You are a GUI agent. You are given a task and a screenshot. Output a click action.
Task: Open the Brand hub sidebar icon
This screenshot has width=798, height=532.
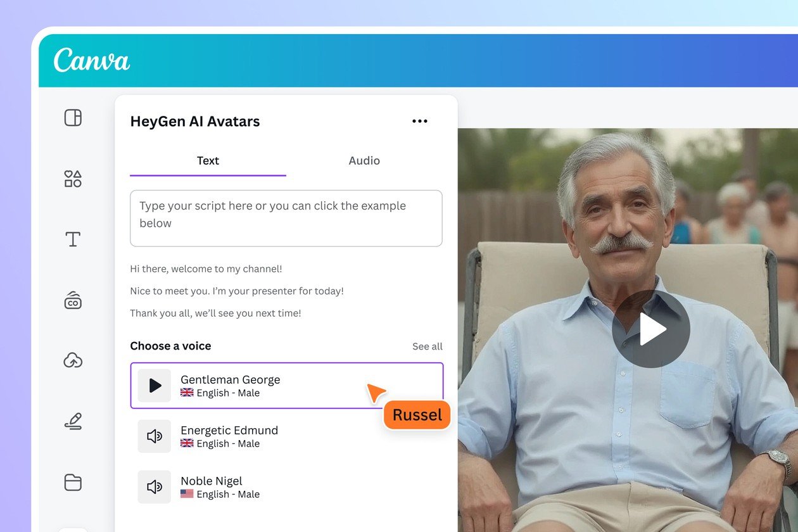(73, 300)
